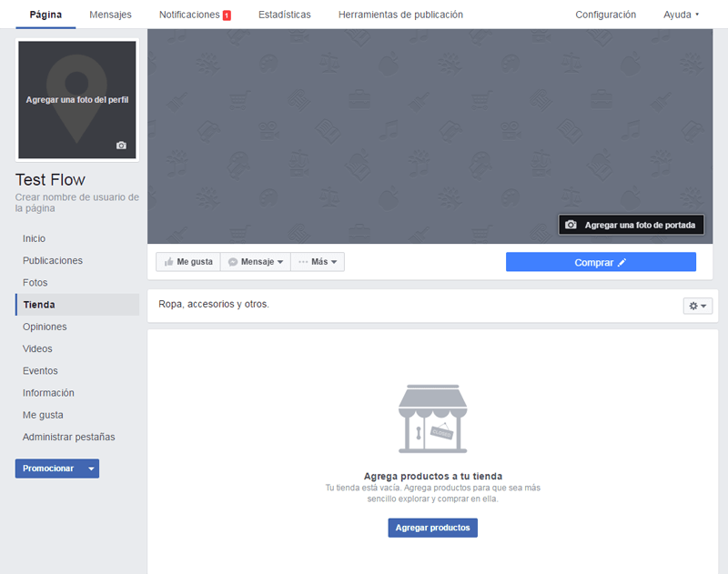Viewport: 728px width, 574px height.
Task: Click Administrar pestañas in the sidebar
Action: 69,438
